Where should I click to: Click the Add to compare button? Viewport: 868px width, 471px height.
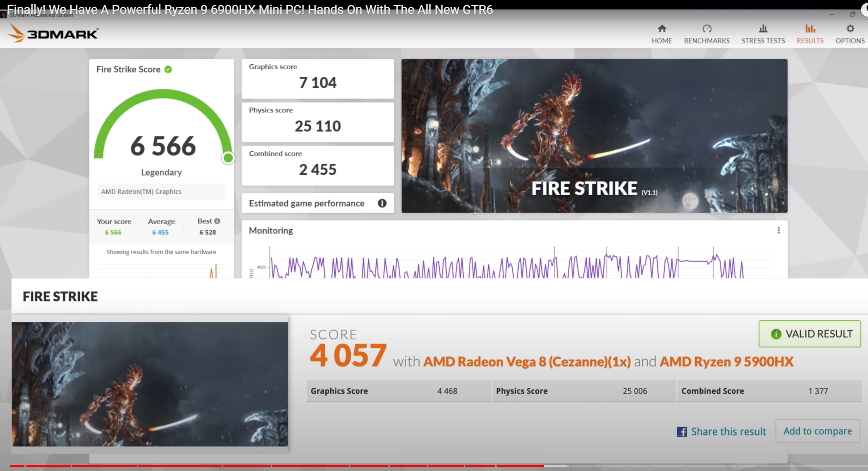818,431
